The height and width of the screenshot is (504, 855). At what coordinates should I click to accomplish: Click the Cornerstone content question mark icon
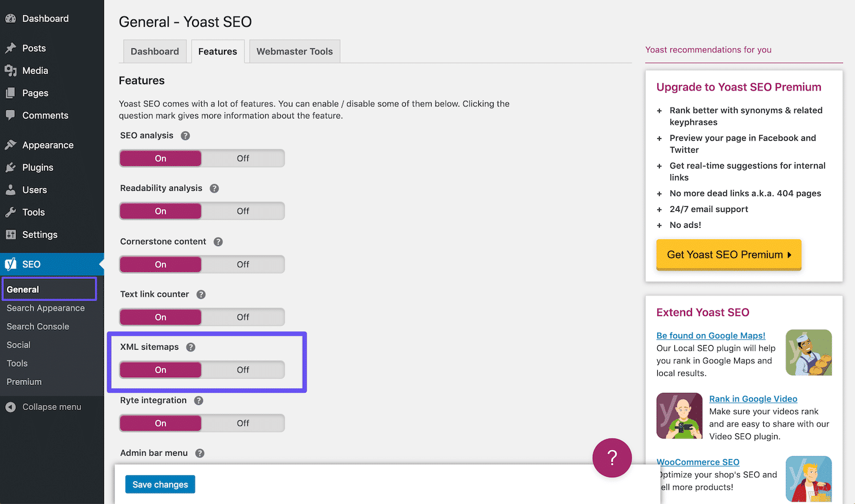218,241
